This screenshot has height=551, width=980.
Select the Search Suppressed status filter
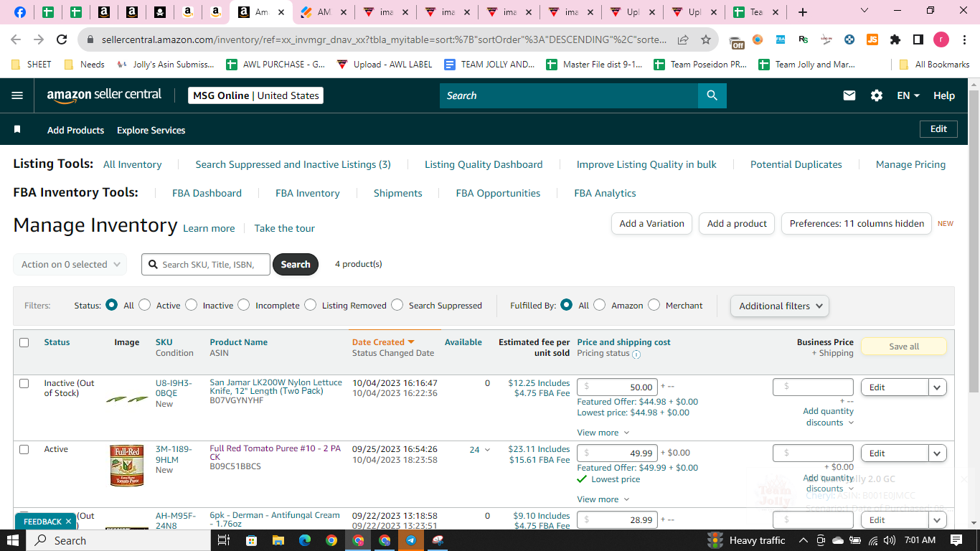(397, 305)
